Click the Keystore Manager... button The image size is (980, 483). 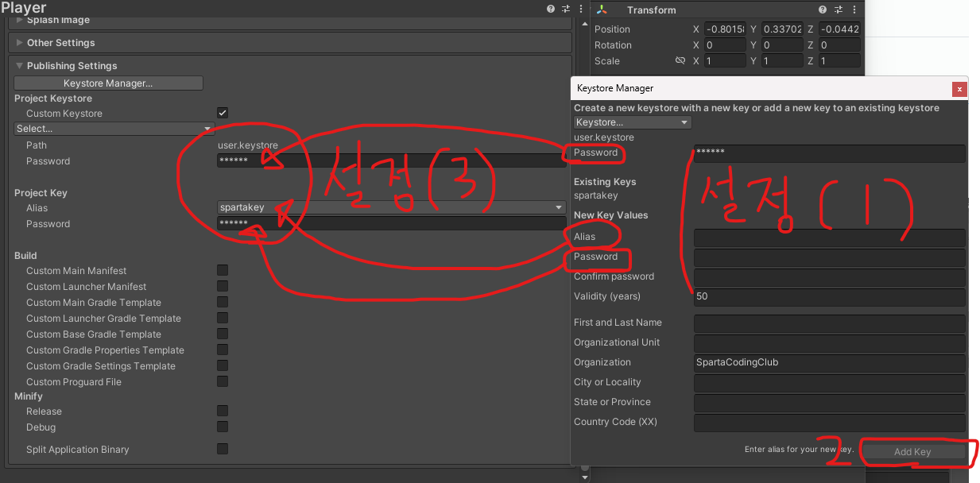(109, 83)
